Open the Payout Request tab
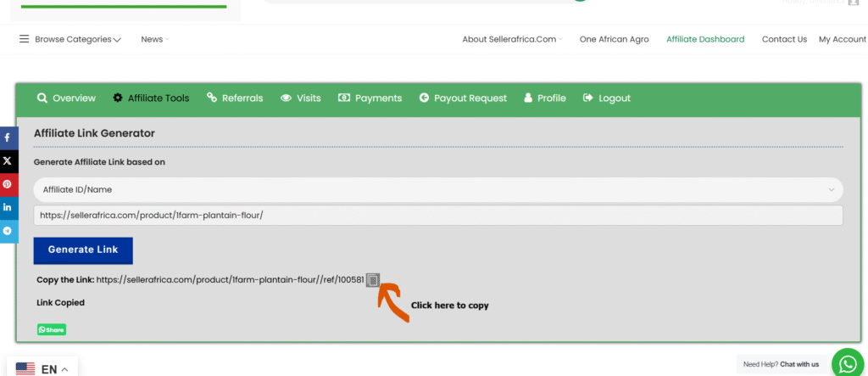The height and width of the screenshot is (376, 868). pos(462,98)
